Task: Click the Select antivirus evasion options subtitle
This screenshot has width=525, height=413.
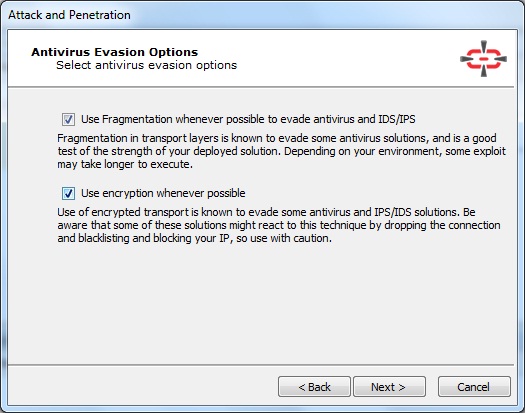Action: pos(146,65)
